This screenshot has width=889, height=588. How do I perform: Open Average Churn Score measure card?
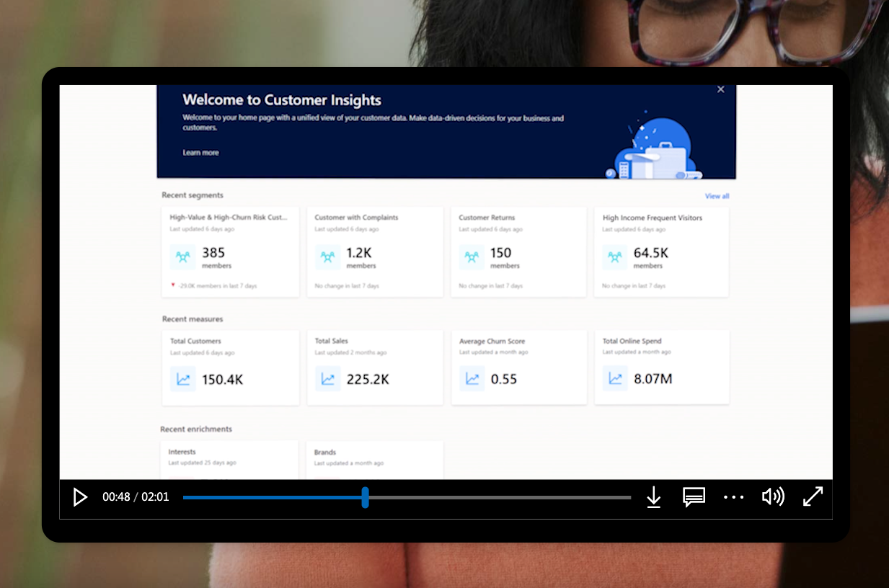point(519,367)
